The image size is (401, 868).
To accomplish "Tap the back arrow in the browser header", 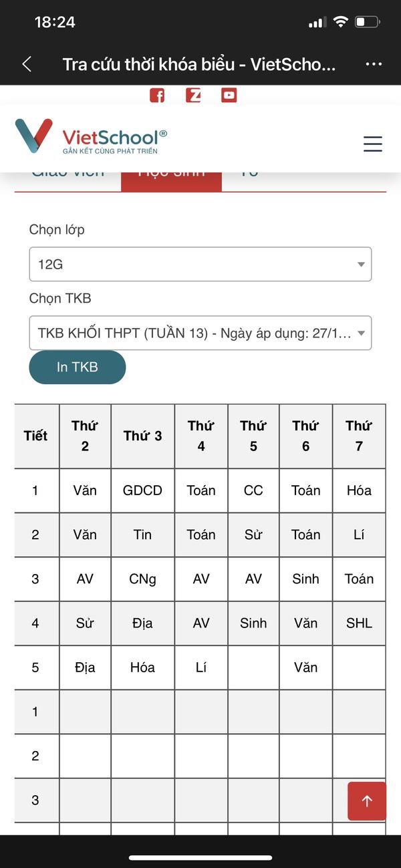I will click(x=27, y=64).
